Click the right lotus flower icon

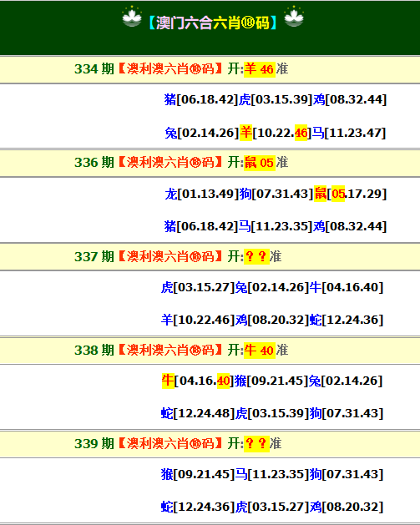(294, 17)
